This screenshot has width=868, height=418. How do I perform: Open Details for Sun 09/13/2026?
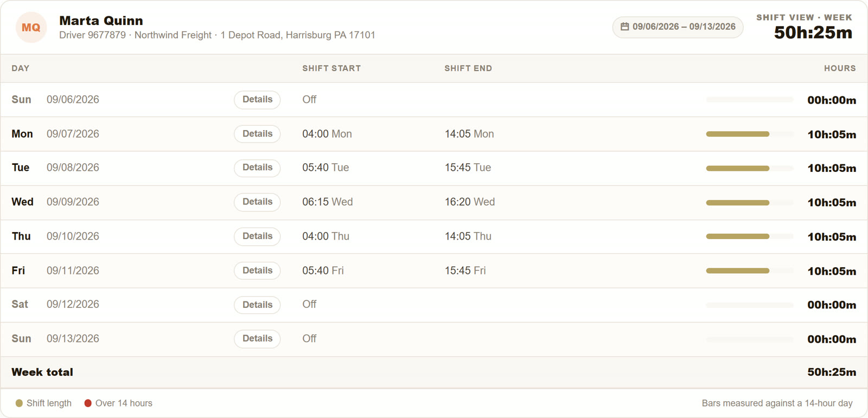click(257, 339)
